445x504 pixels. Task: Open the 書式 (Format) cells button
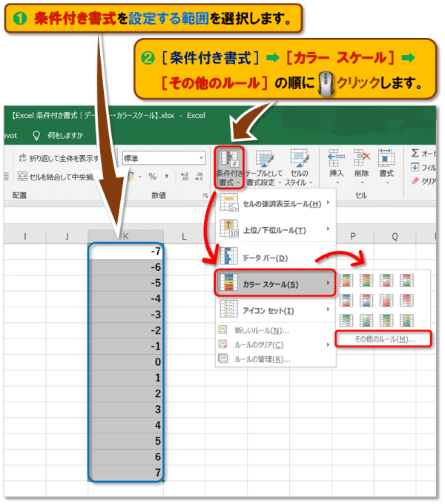click(x=386, y=167)
